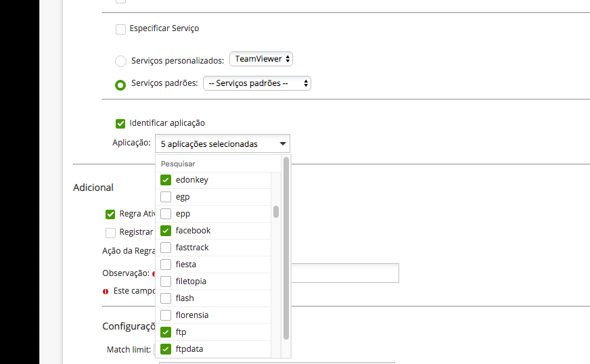Check the egp application option
The width and height of the screenshot is (590, 364).
click(166, 197)
